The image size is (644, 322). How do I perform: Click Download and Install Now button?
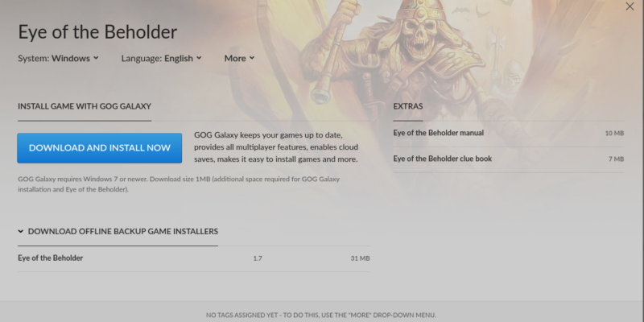(99, 148)
